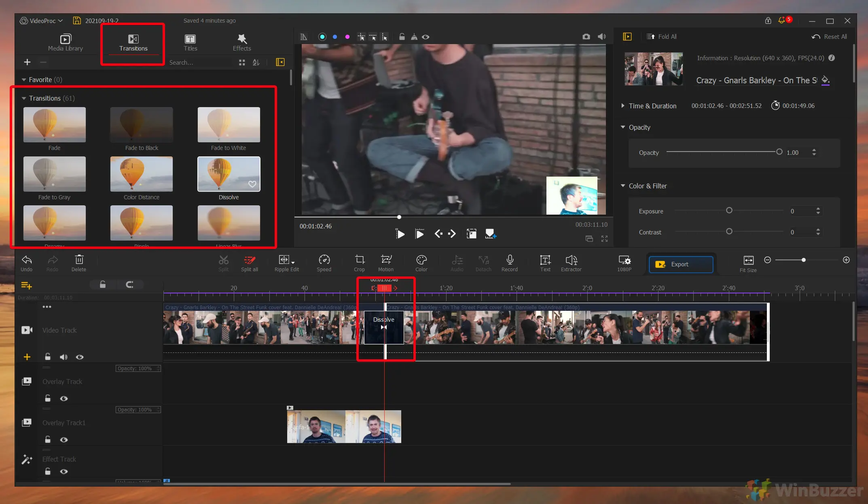This screenshot has width=868, height=504.
Task: Hide the Video Track with its eye toggle
Action: tap(79, 357)
